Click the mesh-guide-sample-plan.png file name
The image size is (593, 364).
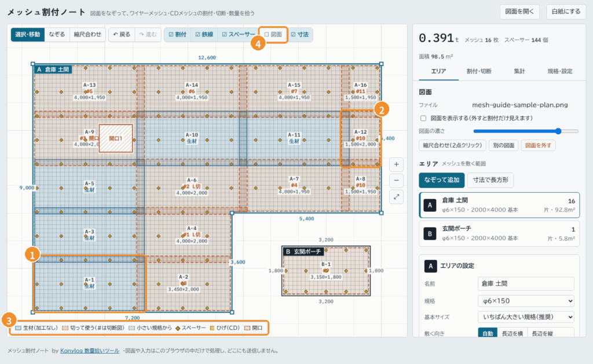(x=519, y=105)
